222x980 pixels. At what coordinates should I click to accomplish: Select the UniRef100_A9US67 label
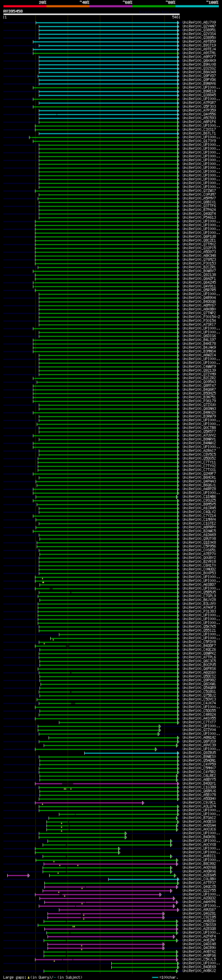pyautogui.click(x=199, y=910)
